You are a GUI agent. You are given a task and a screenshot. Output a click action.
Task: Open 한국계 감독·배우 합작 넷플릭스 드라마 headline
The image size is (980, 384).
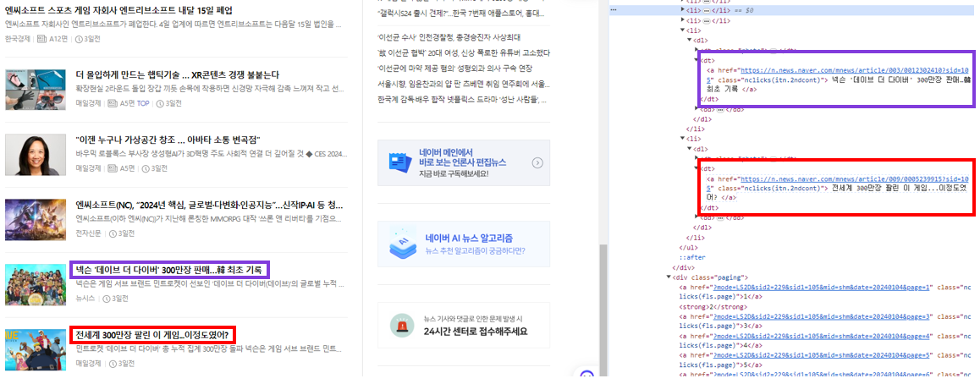coord(464,99)
